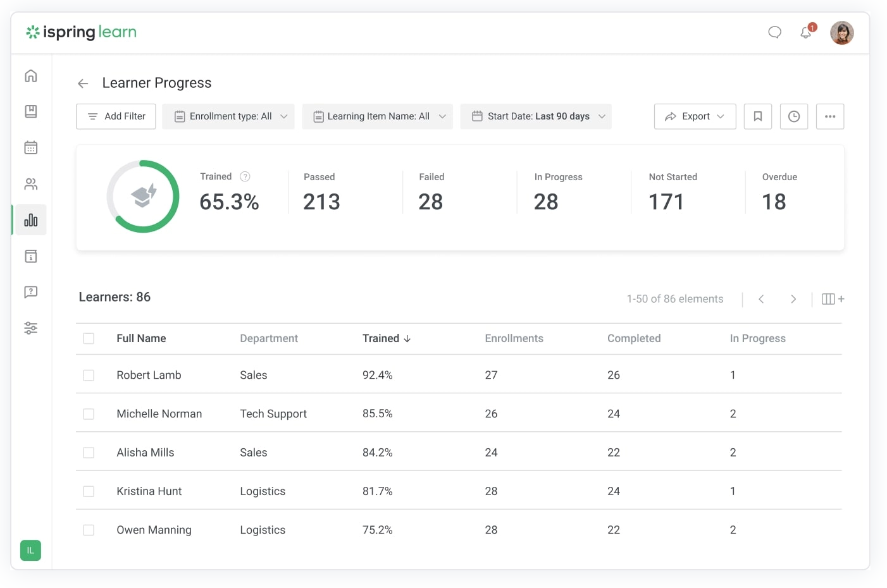
Task: Add table columns using the columns icon
Action: click(832, 299)
